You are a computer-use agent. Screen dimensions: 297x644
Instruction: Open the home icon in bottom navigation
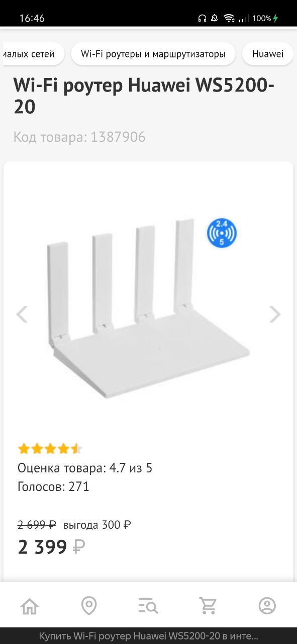tap(30, 606)
